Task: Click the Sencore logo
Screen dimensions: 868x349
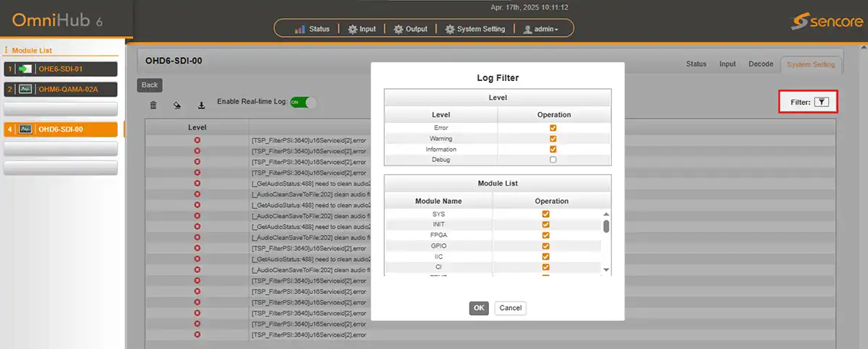Action: pyautogui.click(x=825, y=21)
